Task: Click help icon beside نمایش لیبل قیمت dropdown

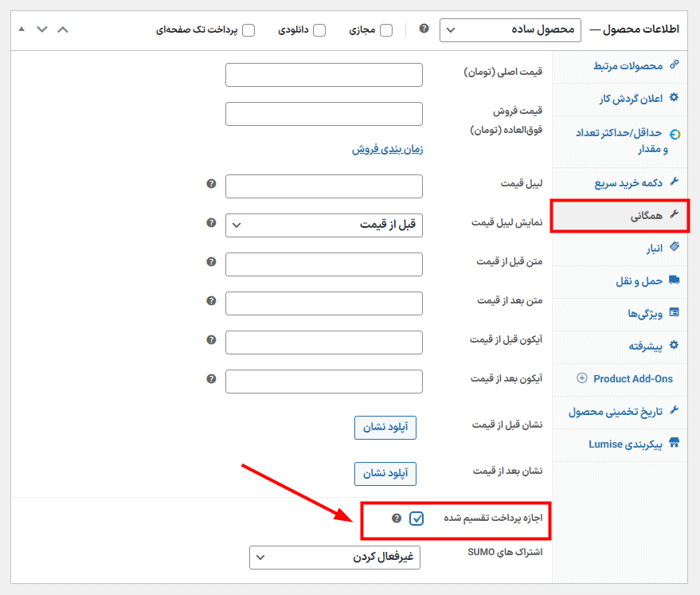Action: click(211, 223)
